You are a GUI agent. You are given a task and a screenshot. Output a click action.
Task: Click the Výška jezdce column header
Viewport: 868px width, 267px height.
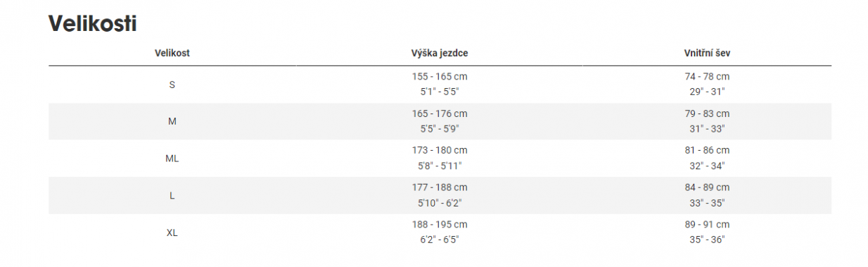point(440,53)
